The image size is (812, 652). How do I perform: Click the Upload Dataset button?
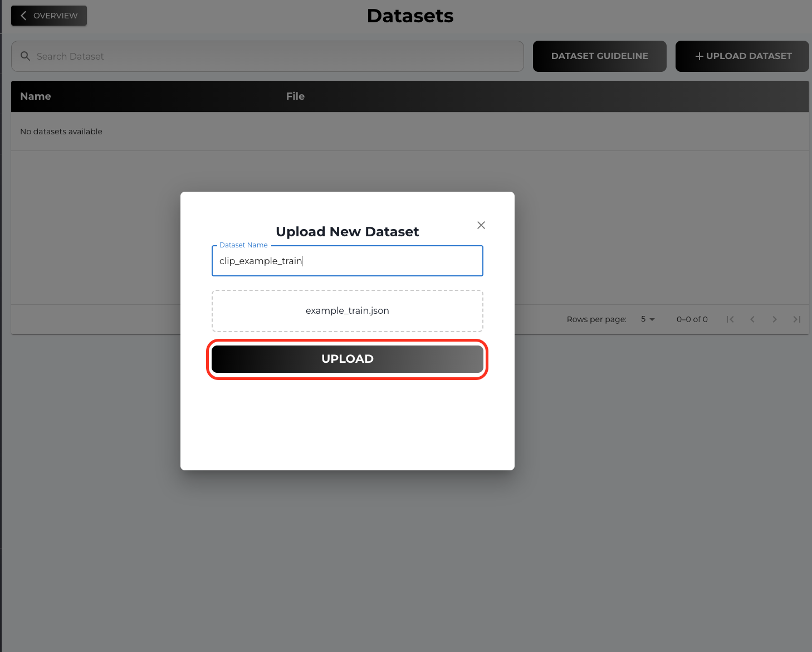coord(742,56)
